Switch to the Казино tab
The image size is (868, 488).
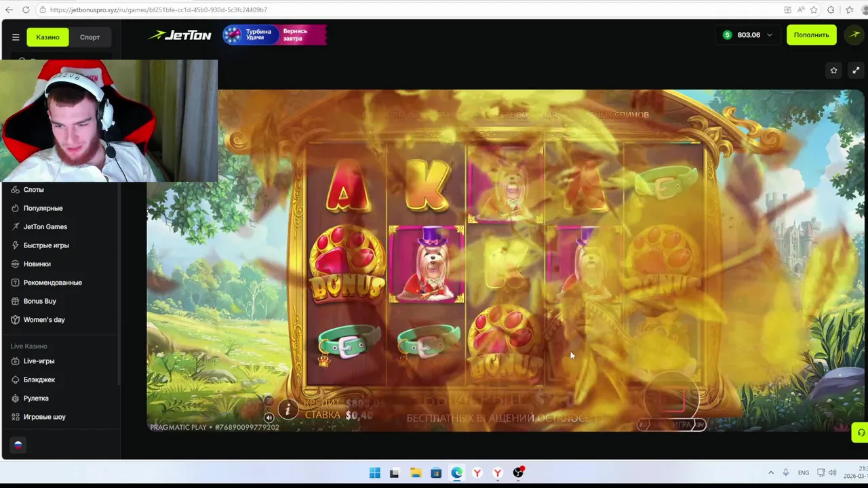47,37
